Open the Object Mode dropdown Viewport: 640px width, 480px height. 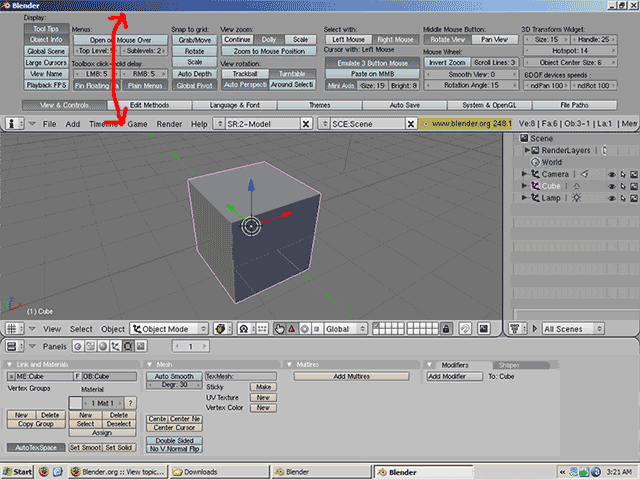(169, 329)
